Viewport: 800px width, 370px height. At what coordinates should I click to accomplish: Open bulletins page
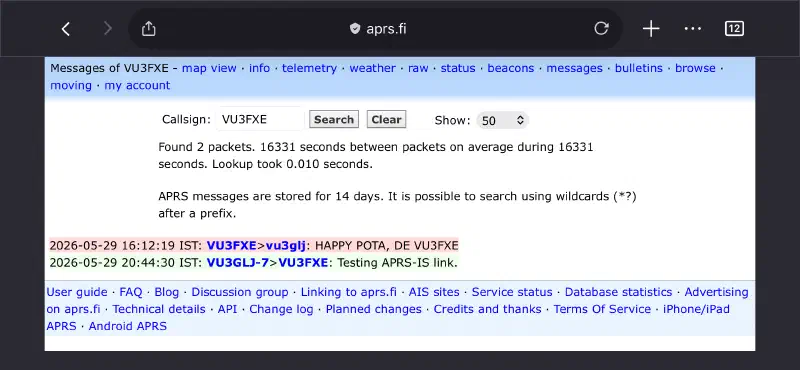[x=639, y=68]
